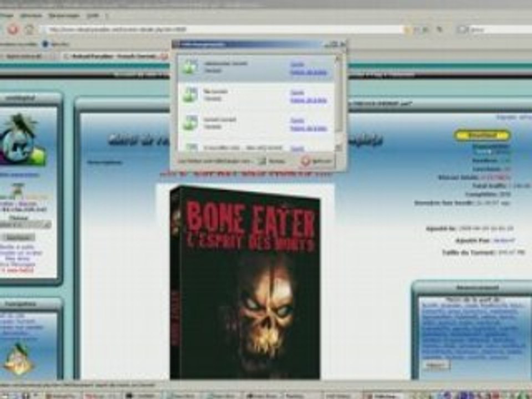
Task: Click Retirer de la liste for second download
Action: click(309, 100)
